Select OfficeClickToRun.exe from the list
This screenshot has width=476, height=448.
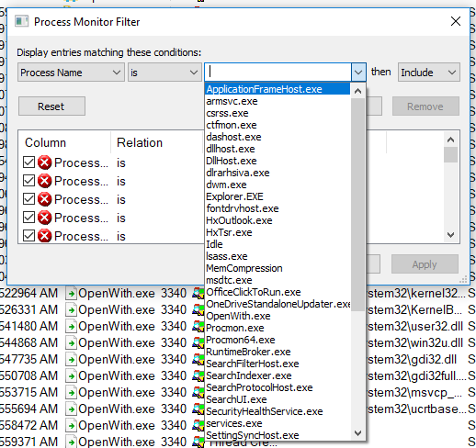tap(278, 292)
